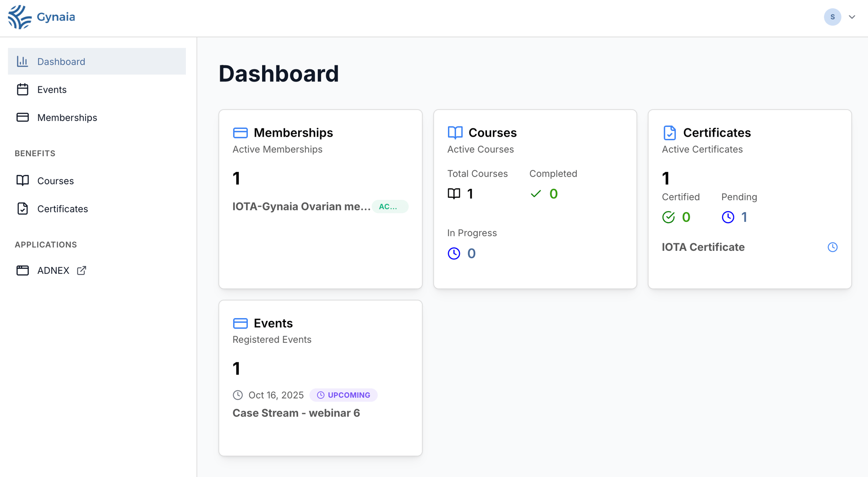868x477 pixels.
Task: Select the Dashboard chart icon in sidebar
Action: click(x=22, y=61)
